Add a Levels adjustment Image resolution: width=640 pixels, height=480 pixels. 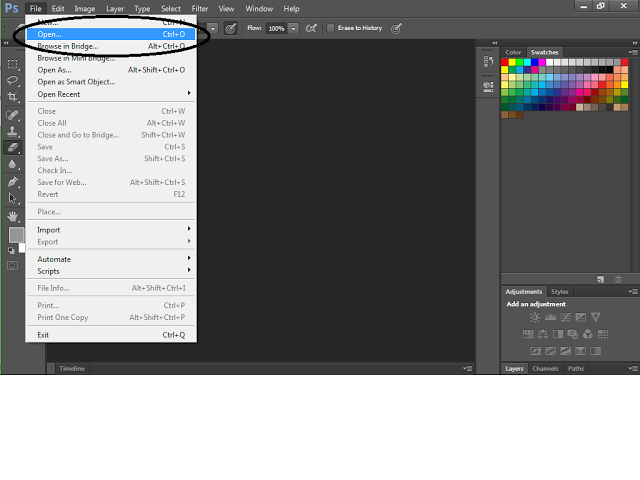pyautogui.click(x=550, y=317)
